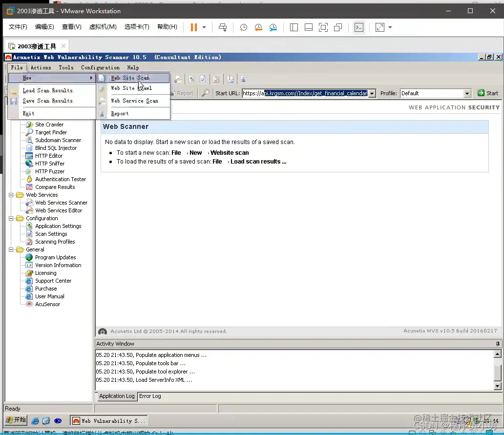Click the green Start scan button

click(x=488, y=93)
